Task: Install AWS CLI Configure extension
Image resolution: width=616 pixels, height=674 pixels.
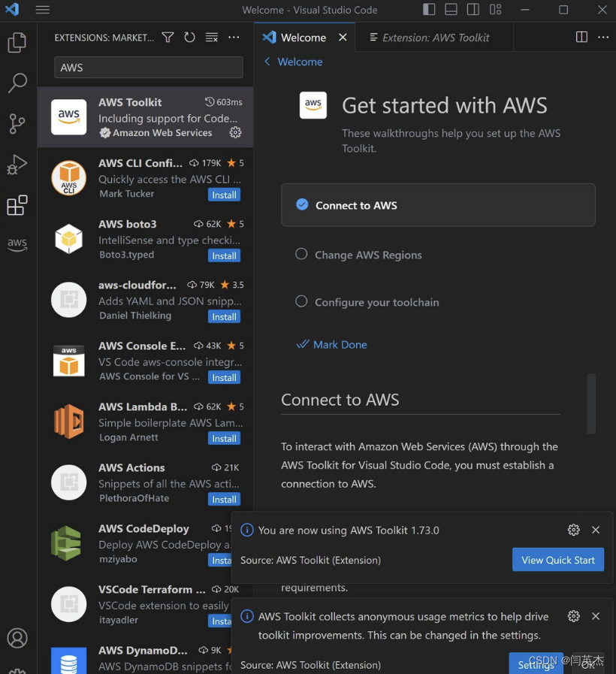Action: pyautogui.click(x=224, y=195)
